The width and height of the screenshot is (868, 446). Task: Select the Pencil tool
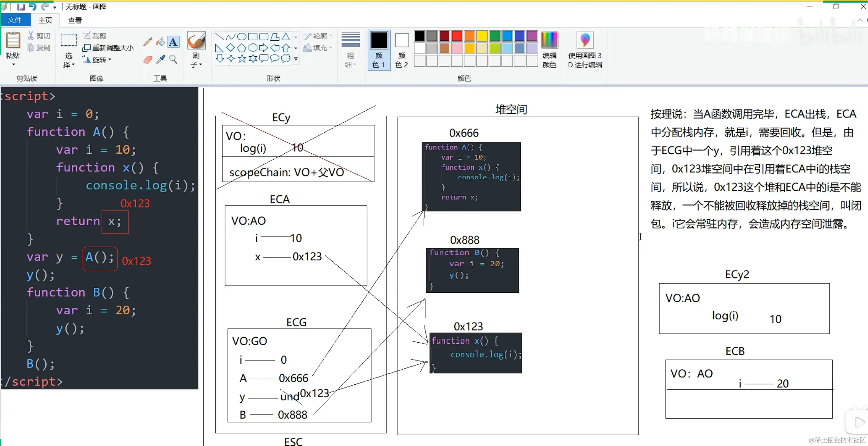tap(147, 42)
